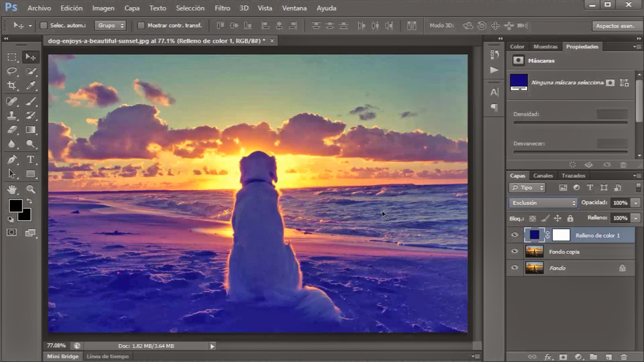The width and height of the screenshot is (644, 362).
Task: Select the Dodge tool
Action: (31, 144)
